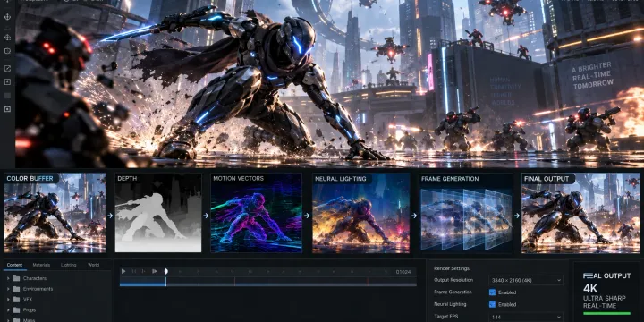
Task: Select the move gizmo tool in left toolbar
Action: click(7, 17)
